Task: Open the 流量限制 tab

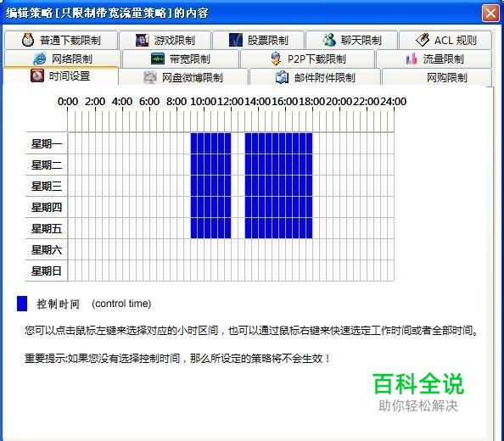Action: pyautogui.click(x=434, y=59)
